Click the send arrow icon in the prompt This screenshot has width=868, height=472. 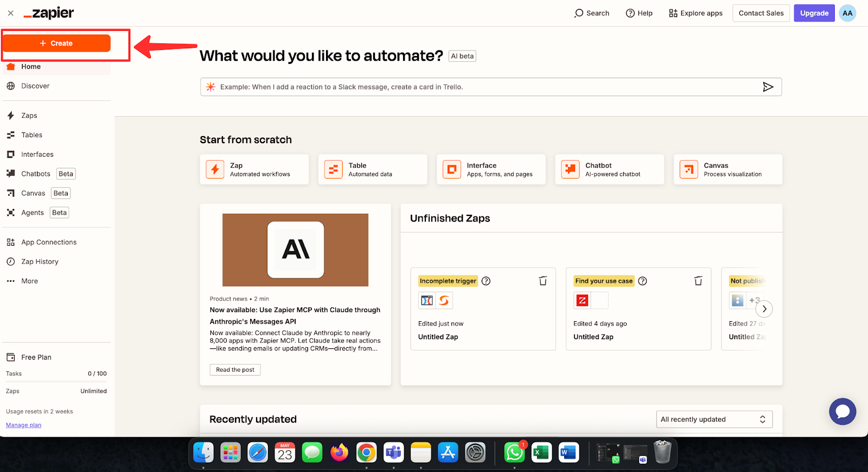point(768,87)
